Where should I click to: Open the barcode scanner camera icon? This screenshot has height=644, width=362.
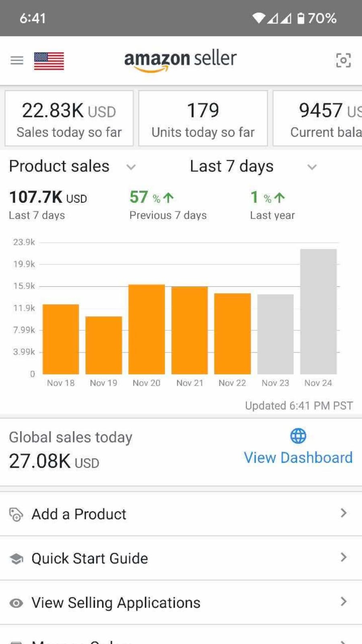click(x=343, y=60)
